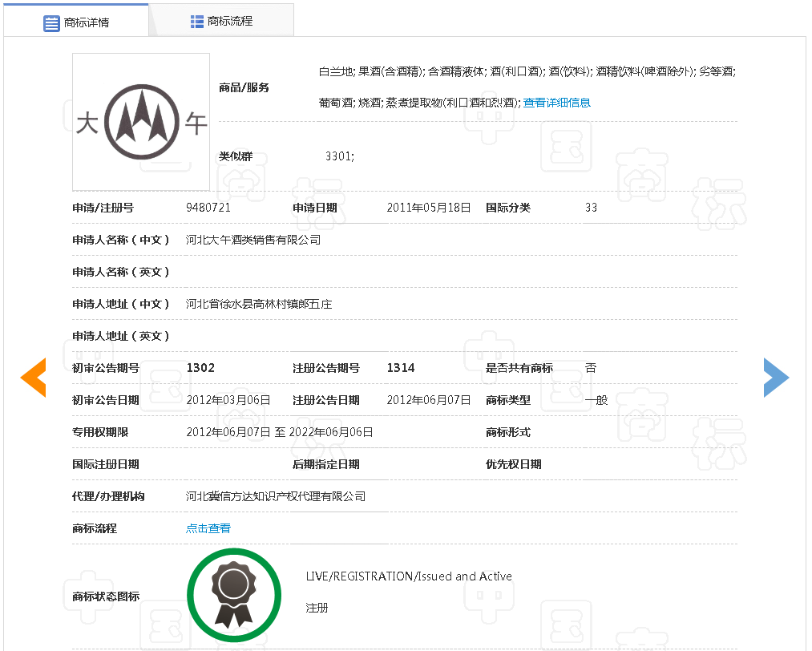Screen dimensions: 812x651
Task: Switch to the 商标流程 tab
Action: (x=222, y=21)
